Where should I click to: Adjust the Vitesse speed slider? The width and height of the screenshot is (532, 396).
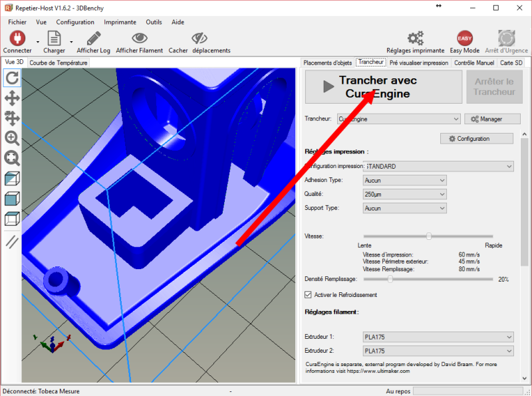[x=429, y=235]
